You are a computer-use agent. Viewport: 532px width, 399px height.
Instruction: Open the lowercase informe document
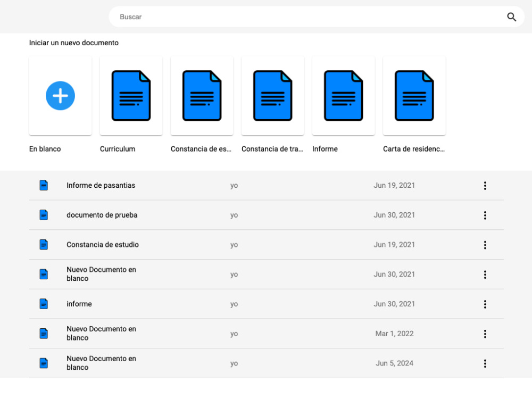pyautogui.click(x=79, y=304)
